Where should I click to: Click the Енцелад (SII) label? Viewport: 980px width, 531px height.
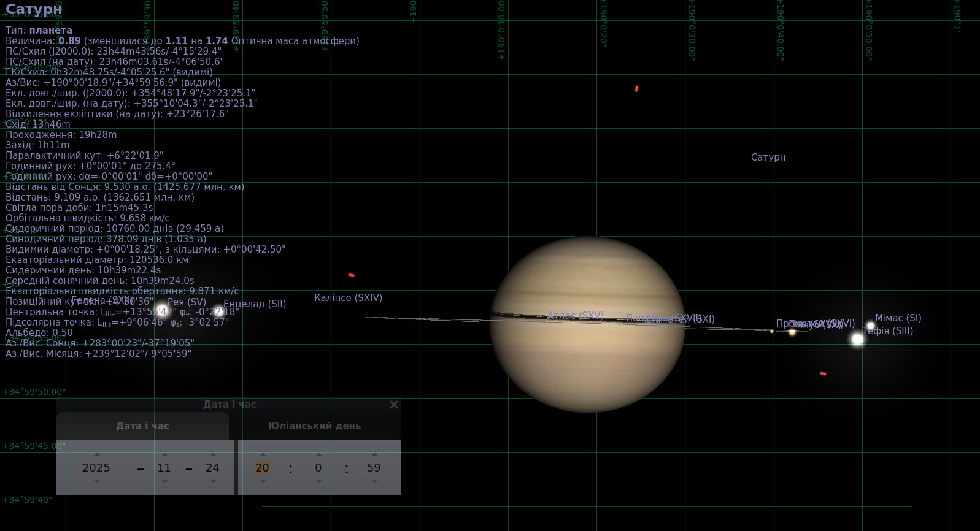click(x=255, y=304)
